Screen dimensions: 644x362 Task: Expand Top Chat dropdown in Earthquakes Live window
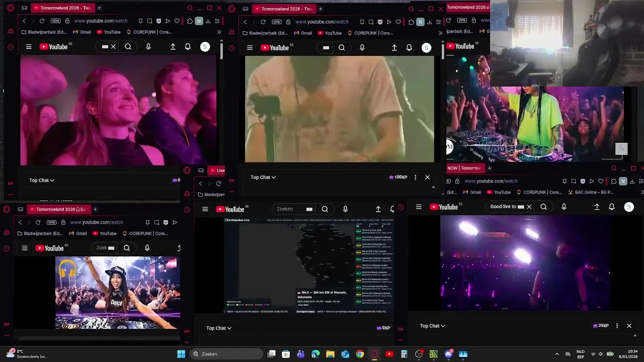219,328
